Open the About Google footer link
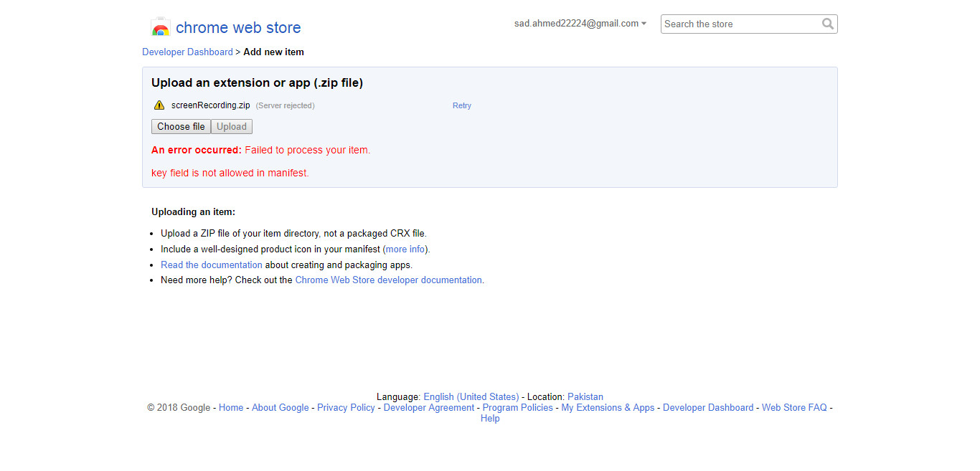 coord(281,407)
